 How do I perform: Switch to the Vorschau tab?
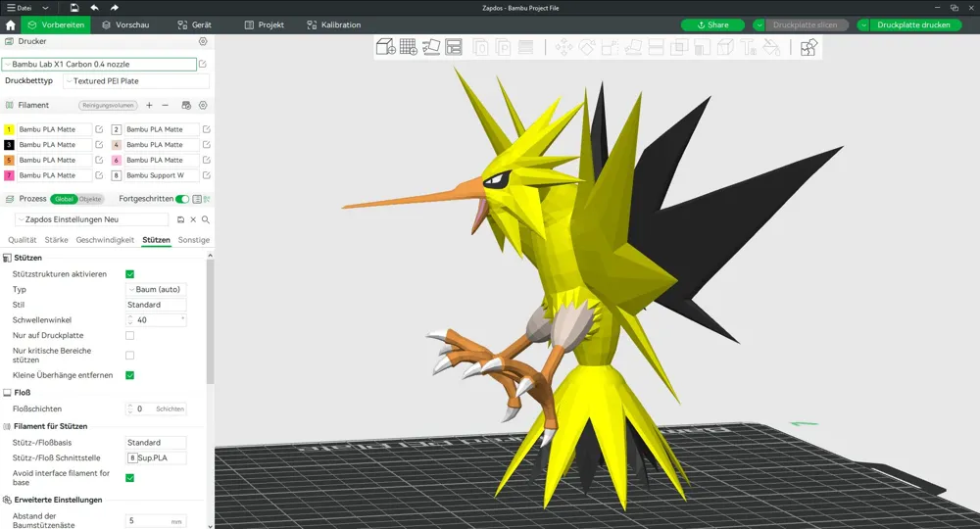[x=125, y=25]
